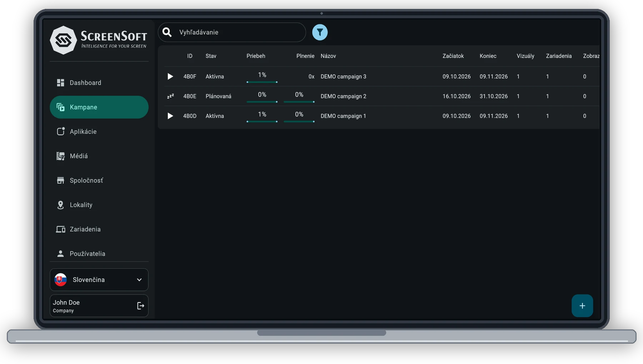This screenshot has height=364, width=643.
Task: Select the DEMO campaign 2 name
Action: (x=343, y=96)
